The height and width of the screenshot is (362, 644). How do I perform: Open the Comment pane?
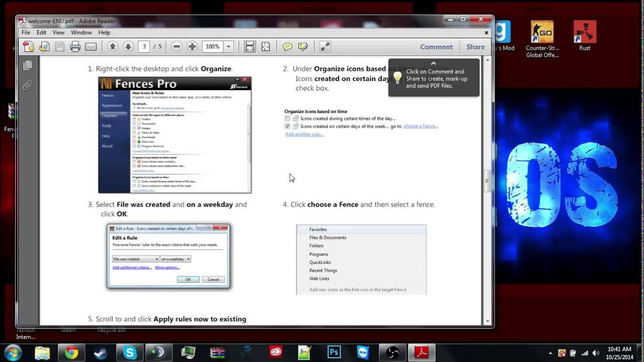pos(436,47)
